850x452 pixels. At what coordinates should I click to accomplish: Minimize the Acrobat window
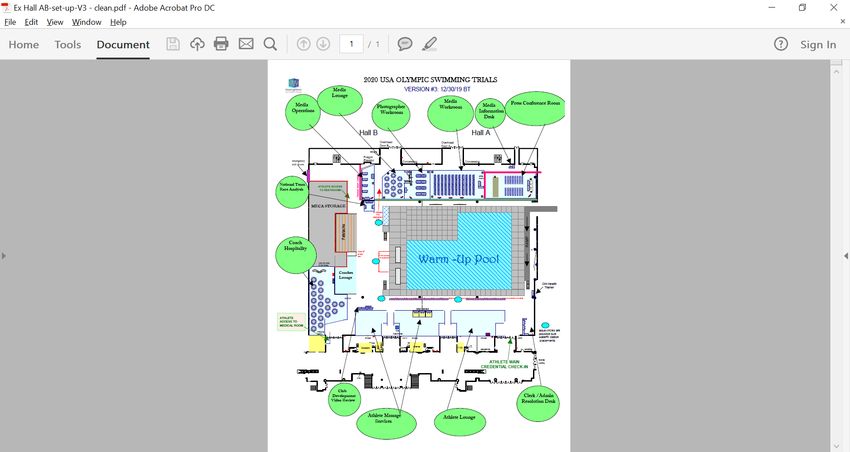point(772,8)
